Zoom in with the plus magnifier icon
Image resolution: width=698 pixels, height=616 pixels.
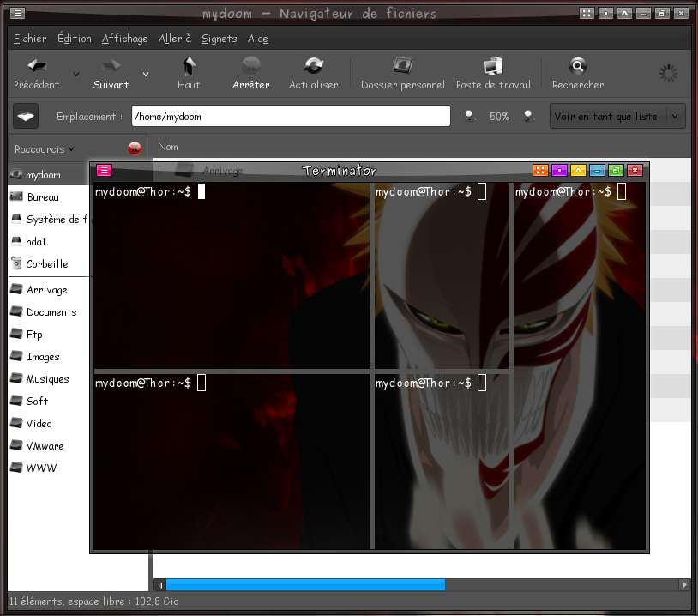click(529, 117)
